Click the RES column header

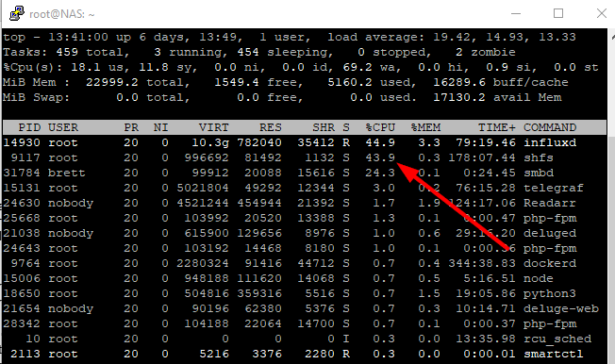pyautogui.click(x=271, y=127)
